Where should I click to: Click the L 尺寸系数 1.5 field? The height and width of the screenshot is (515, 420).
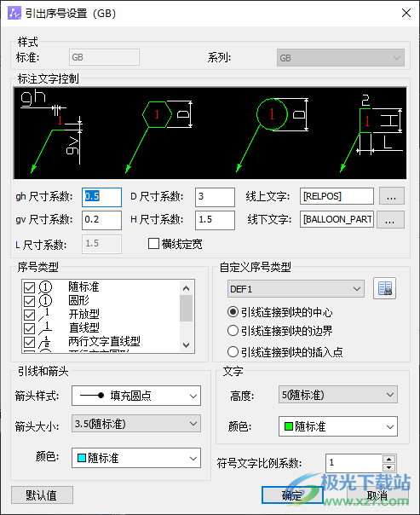coord(101,244)
